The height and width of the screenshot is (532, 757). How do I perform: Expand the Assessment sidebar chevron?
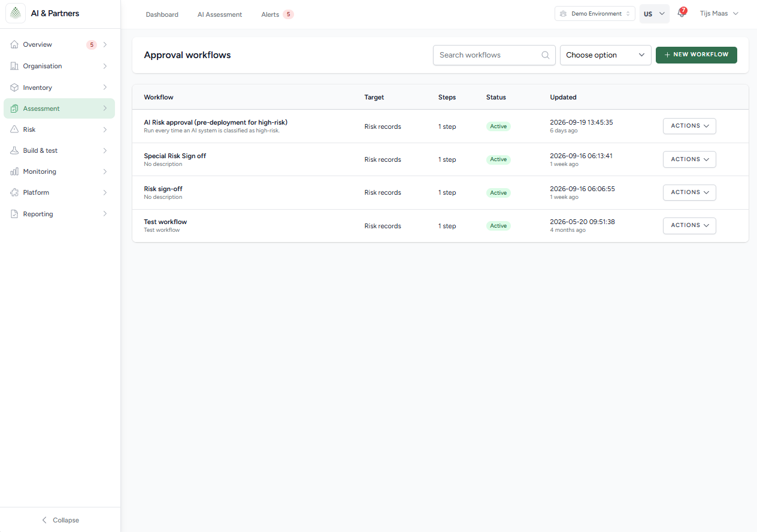pyautogui.click(x=105, y=108)
